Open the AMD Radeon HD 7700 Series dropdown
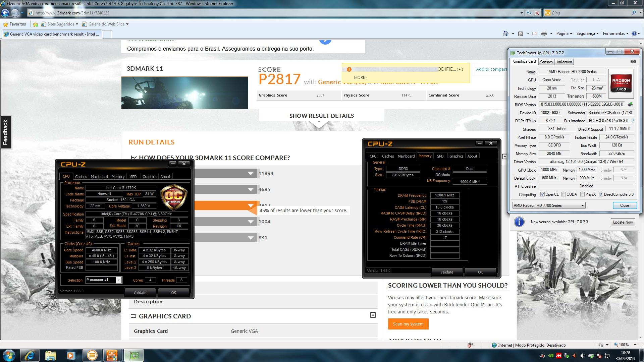This screenshot has width=644, height=362. 549,205
